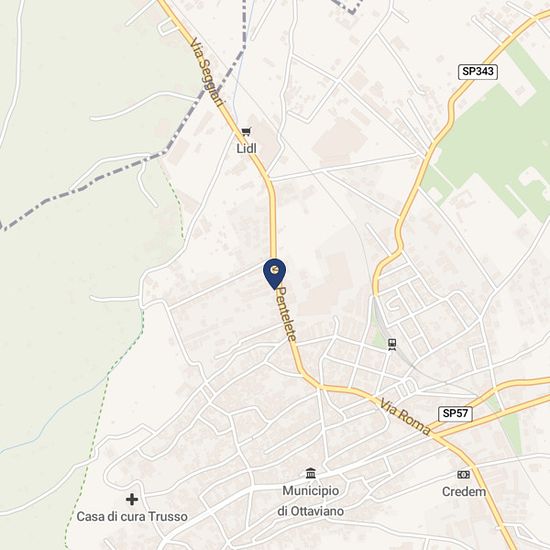This screenshot has width=550, height=550.
Task: Click the Via Roma street label
Action: 405,417
